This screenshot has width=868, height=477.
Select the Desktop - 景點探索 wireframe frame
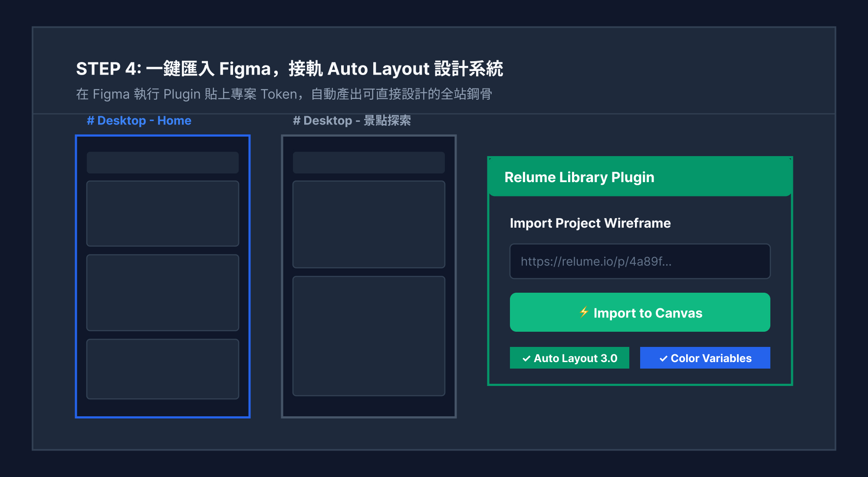[369, 276]
